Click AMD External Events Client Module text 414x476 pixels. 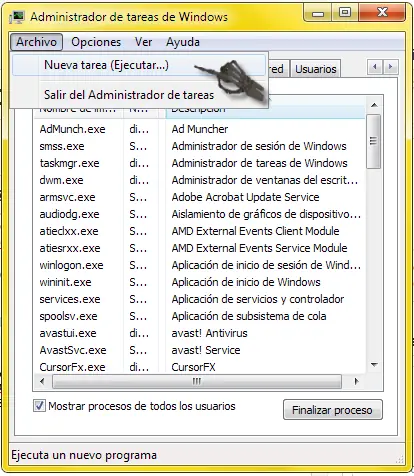pyautogui.click(x=255, y=231)
